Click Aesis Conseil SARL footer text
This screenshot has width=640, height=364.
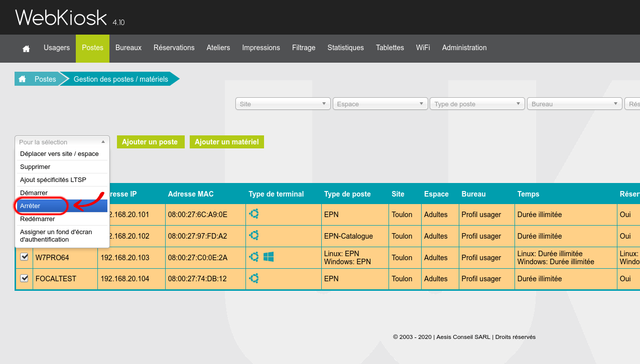[464, 337]
